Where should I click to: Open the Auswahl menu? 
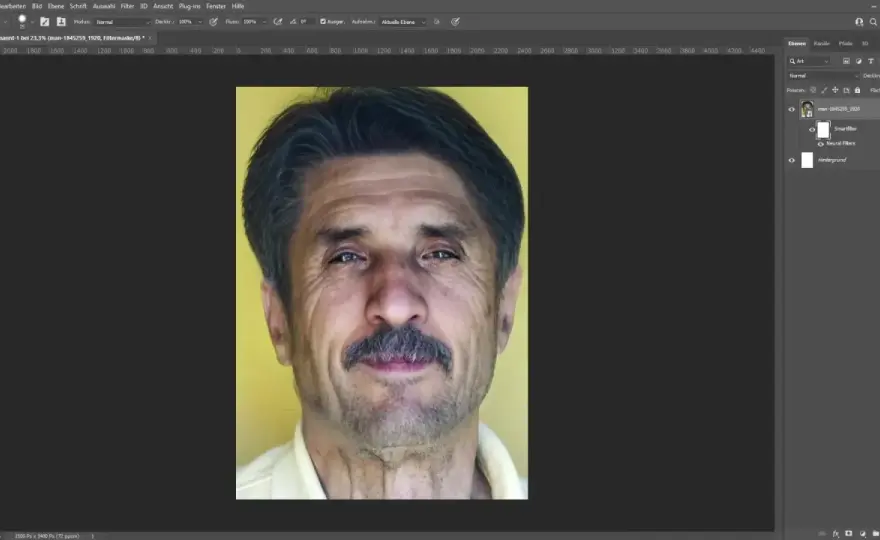pos(104,6)
